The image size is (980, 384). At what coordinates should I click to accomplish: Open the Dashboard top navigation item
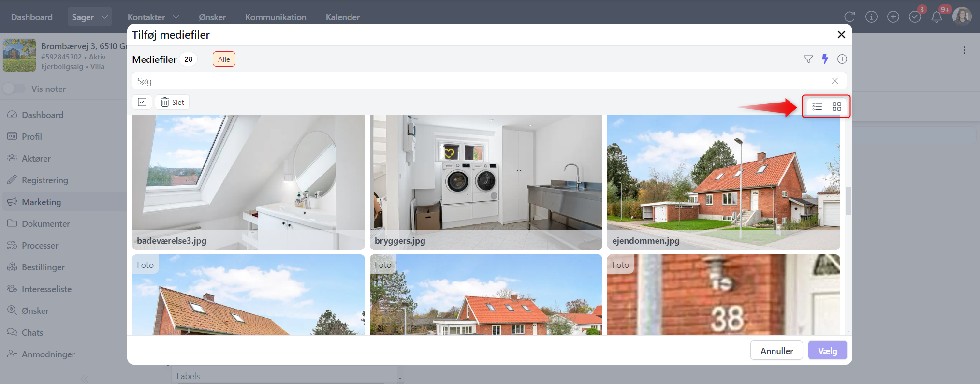[x=32, y=17]
